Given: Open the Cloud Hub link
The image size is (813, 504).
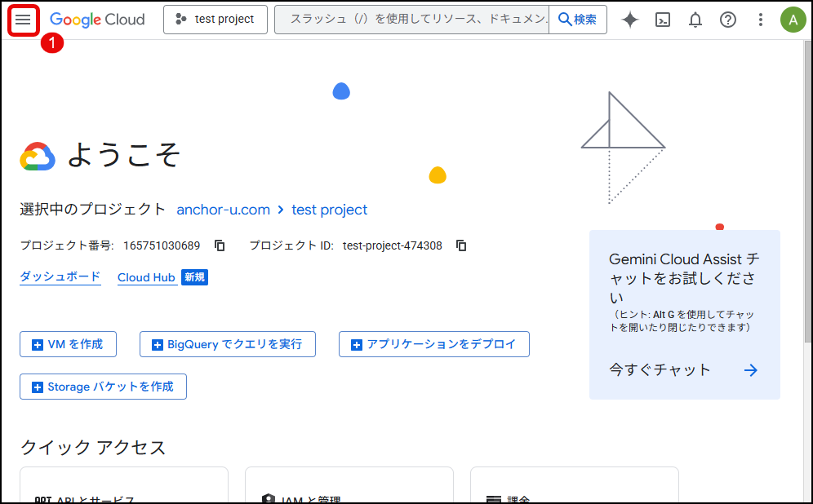Looking at the screenshot, I should click(146, 277).
